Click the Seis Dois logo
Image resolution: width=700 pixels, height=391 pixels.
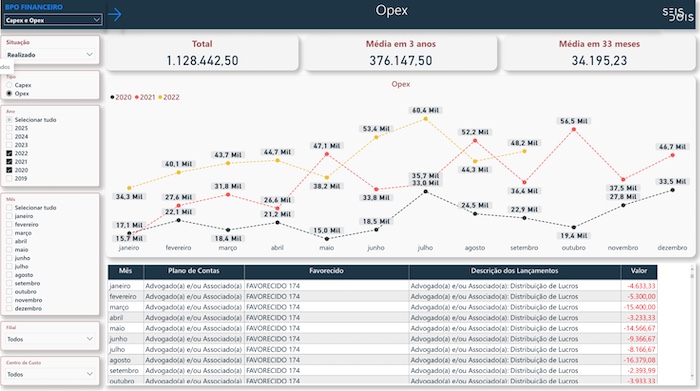[678, 14]
